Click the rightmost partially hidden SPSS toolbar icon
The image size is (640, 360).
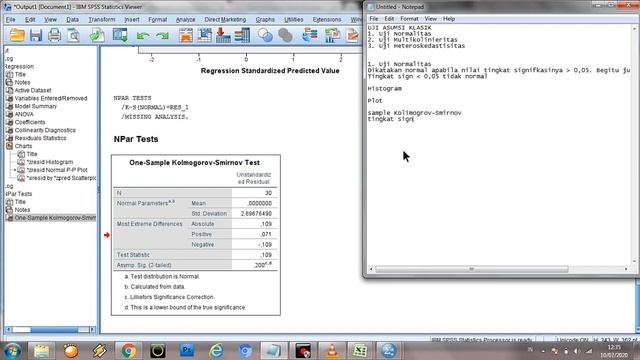click(353, 36)
